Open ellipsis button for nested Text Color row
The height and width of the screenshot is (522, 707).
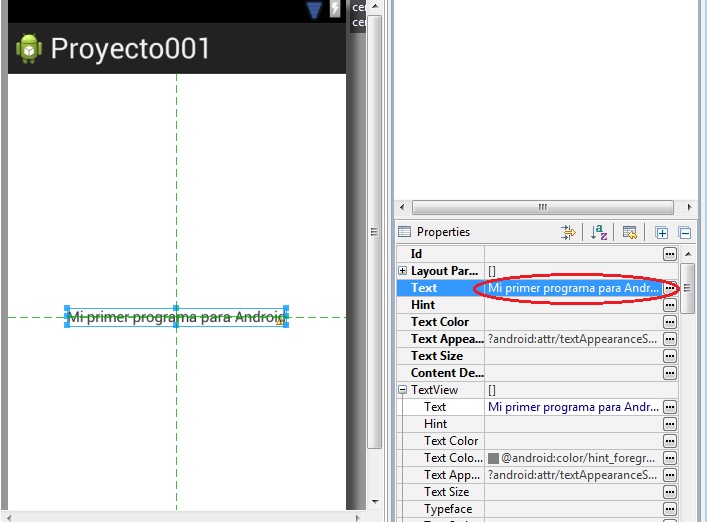pos(670,441)
